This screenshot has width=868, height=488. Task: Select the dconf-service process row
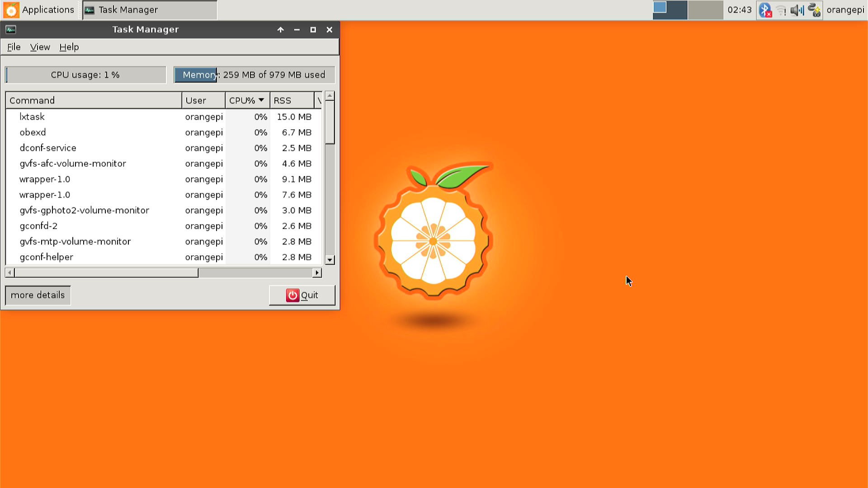tap(164, 148)
